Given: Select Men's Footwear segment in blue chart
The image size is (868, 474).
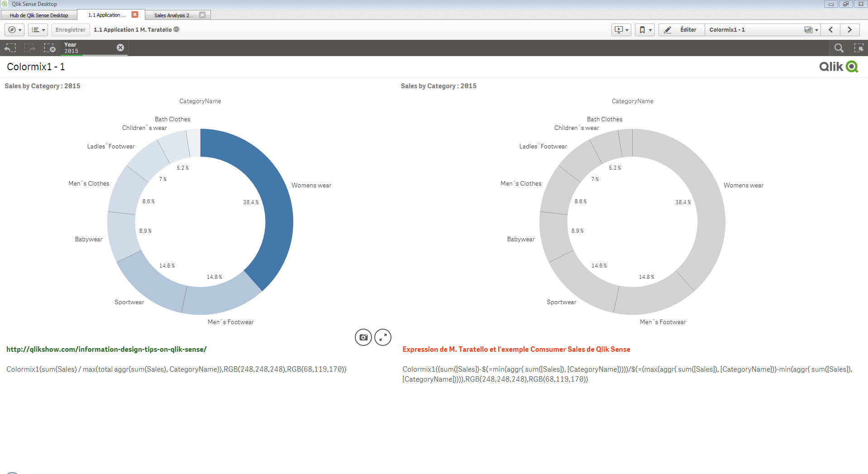Looking at the screenshot, I should point(222,298).
